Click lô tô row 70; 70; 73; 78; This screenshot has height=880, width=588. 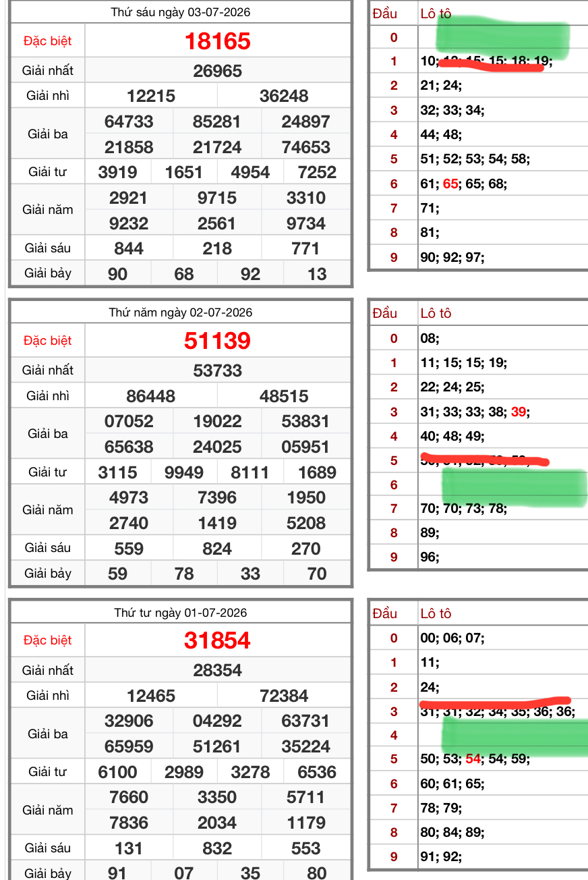[x=463, y=508]
